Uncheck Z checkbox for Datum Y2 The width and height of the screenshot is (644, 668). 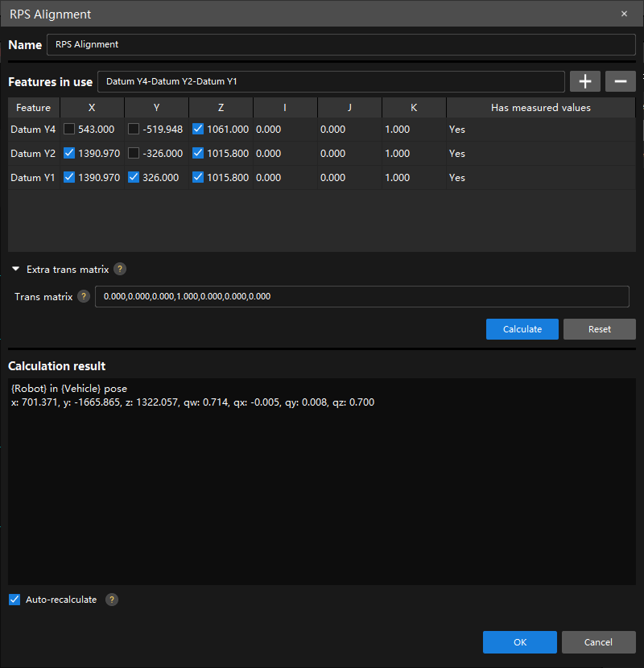tap(198, 154)
